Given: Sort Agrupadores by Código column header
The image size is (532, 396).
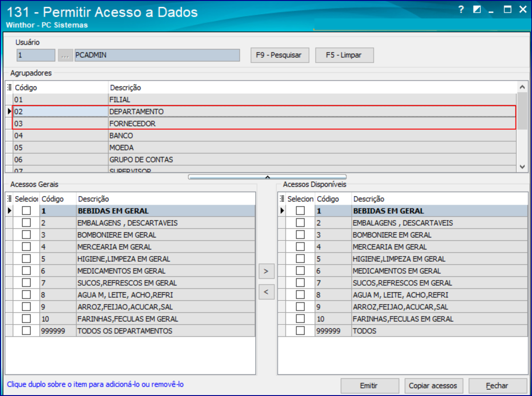Looking at the screenshot, I should click(60, 88).
